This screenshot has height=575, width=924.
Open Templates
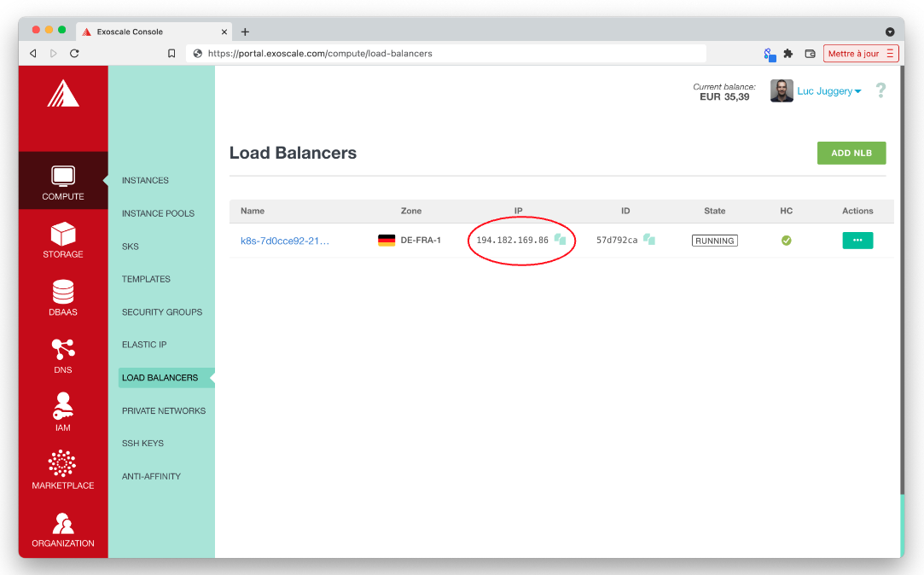146,279
